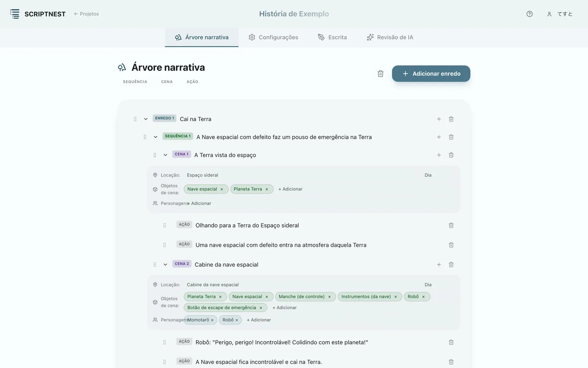588x368 pixels.
Task: Collapse the Cena 2 'Cabine da nave espacial' chevron
Action: pyautogui.click(x=165, y=265)
